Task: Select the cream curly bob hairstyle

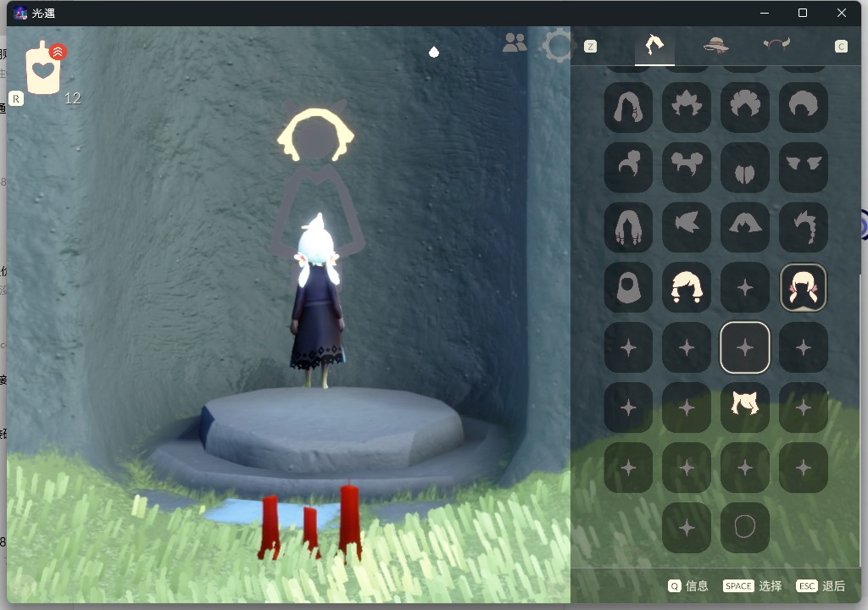Action: tap(687, 287)
